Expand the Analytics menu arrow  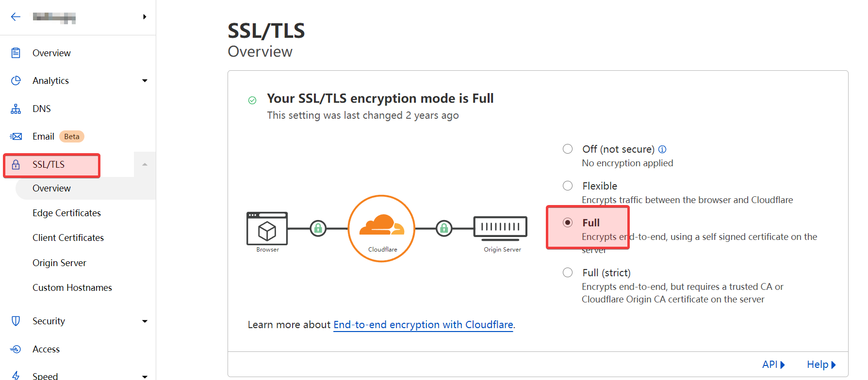point(145,80)
